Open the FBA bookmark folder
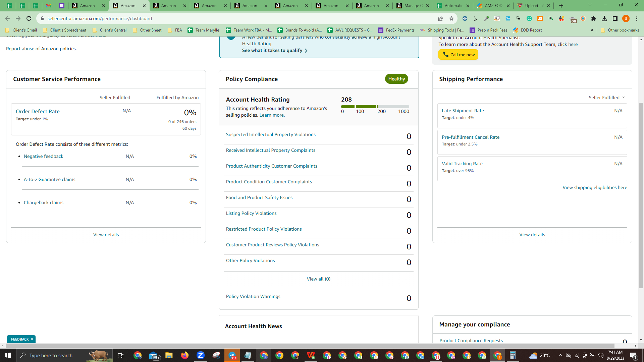This screenshot has height=362, width=644. pyautogui.click(x=175, y=30)
